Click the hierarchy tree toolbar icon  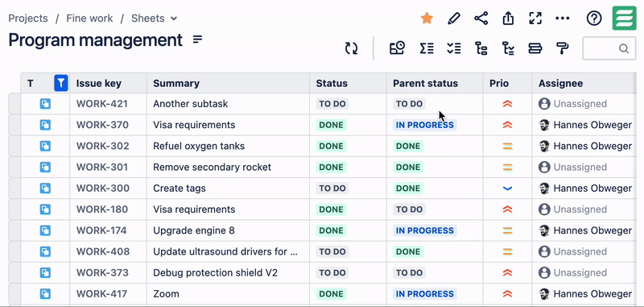coord(481,48)
